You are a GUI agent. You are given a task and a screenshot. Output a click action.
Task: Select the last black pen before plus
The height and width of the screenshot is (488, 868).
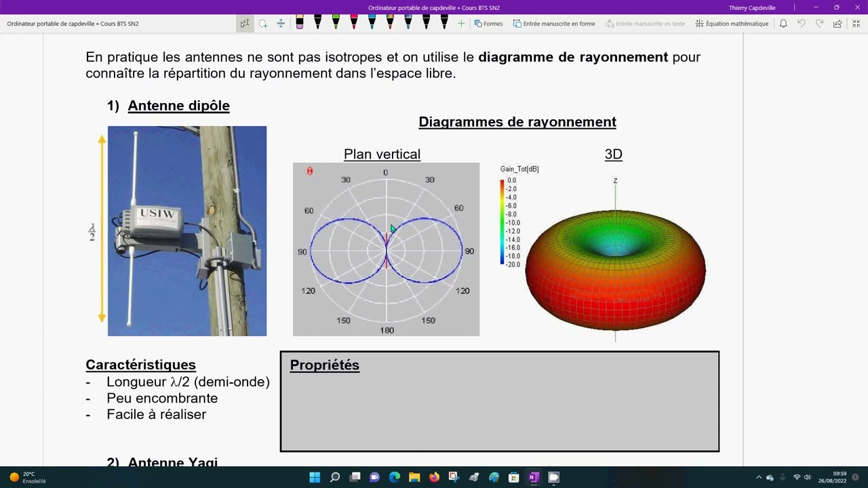444,22
